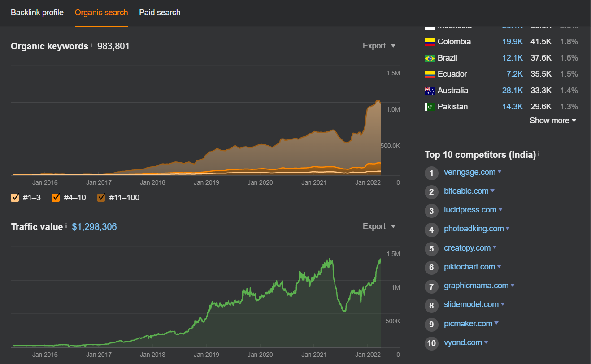Viewport: 591px width, 364px height.
Task: Open Pakistan keywords count 14.3K
Action: [513, 107]
